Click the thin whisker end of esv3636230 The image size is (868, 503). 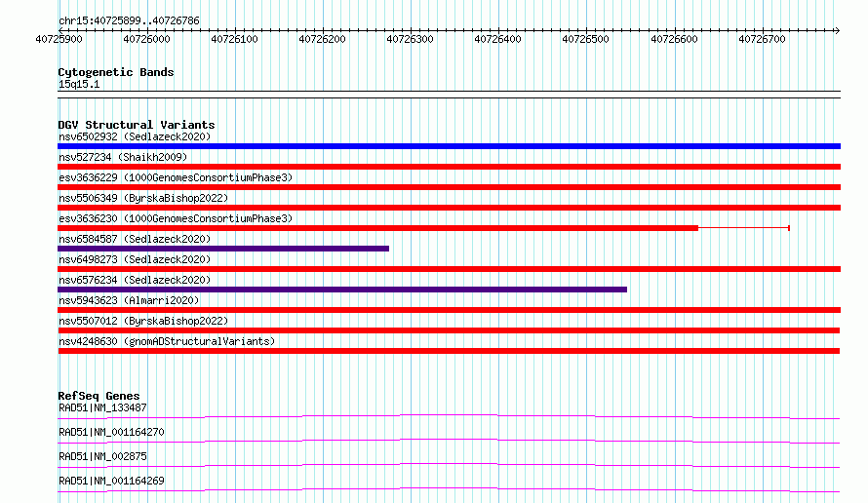click(x=789, y=228)
